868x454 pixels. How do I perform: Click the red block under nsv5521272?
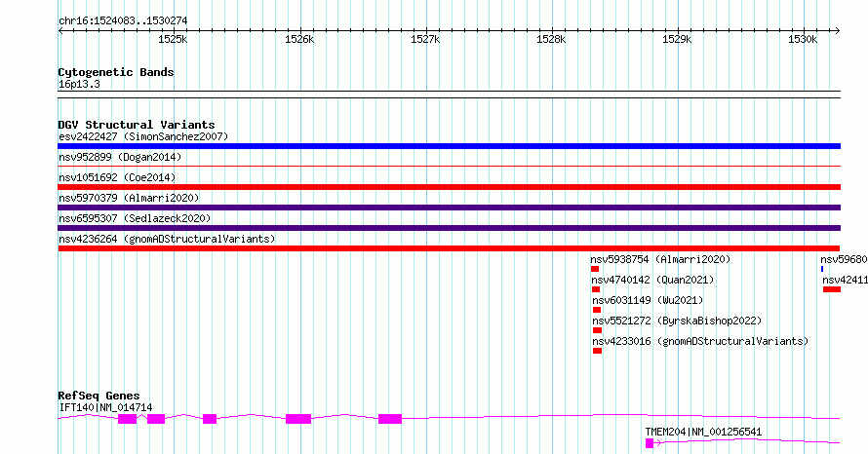597,330
